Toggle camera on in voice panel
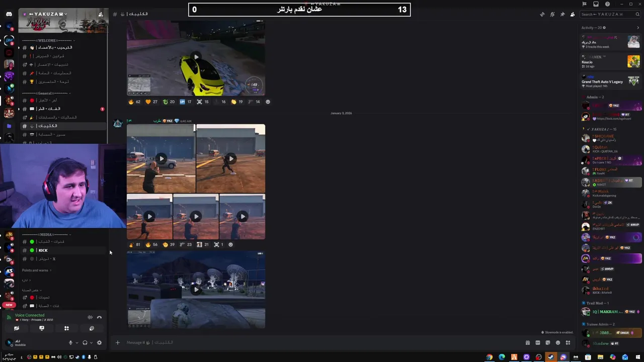The width and height of the screenshot is (644, 362). click(x=17, y=328)
